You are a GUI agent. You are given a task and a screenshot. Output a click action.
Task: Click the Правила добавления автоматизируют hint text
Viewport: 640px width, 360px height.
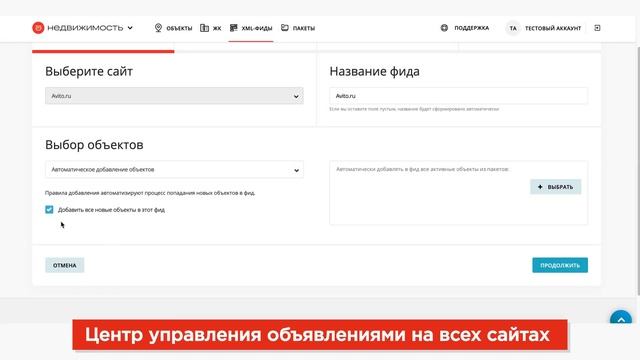150,193
